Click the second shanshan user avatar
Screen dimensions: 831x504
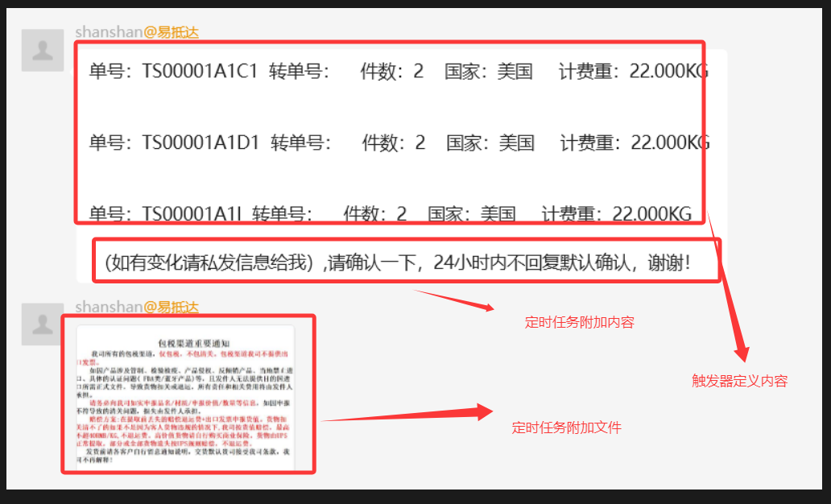43,324
